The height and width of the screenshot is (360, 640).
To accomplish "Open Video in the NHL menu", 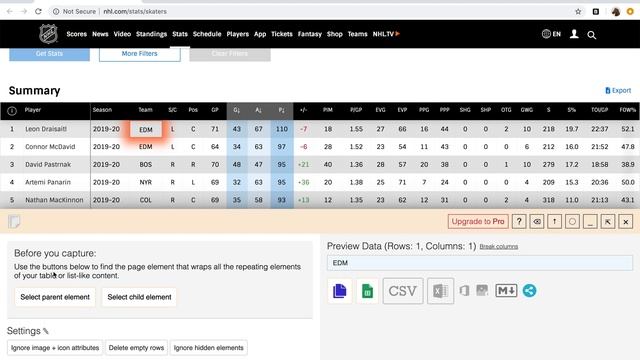I will coord(122,34).
